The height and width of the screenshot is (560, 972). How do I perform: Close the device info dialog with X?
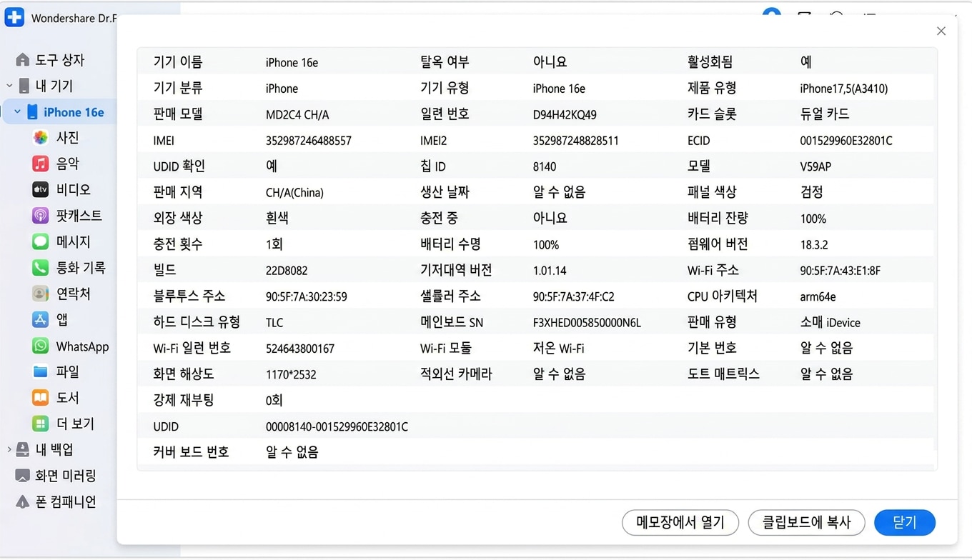click(x=941, y=31)
